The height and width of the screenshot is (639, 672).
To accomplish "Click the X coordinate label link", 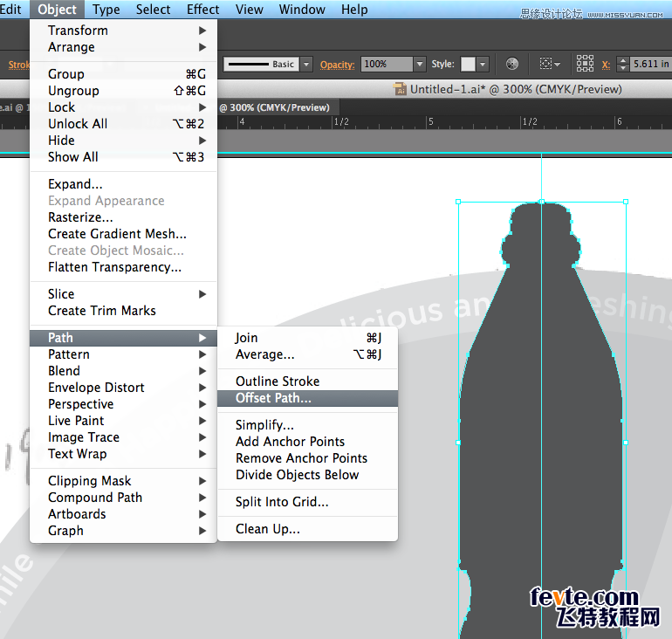I will pyautogui.click(x=606, y=65).
